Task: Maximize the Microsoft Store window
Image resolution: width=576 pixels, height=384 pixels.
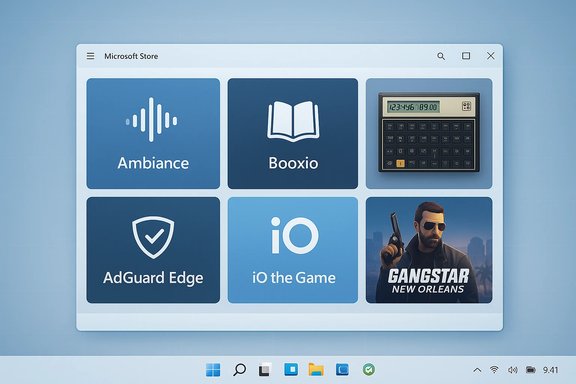Action: (466, 56)
